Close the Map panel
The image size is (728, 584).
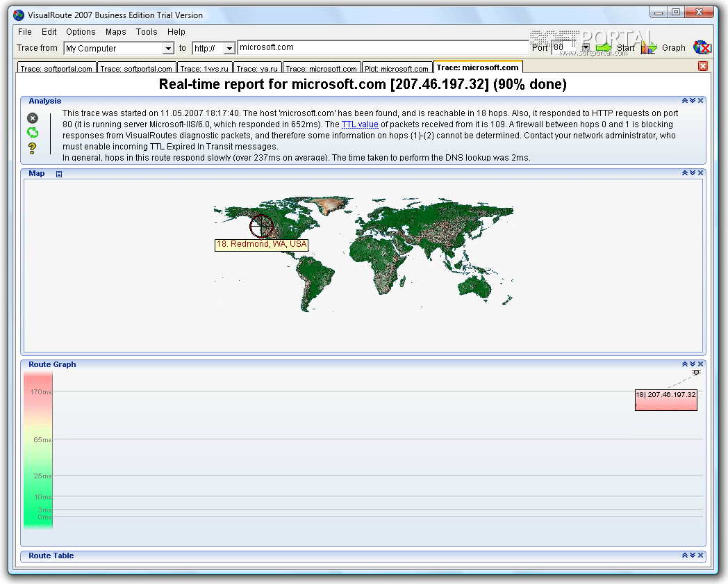701,172
